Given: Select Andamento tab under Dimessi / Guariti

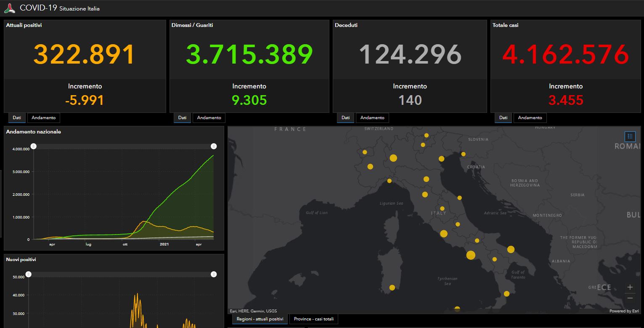Looking at the screenshot, I should (x=209, y=118).
